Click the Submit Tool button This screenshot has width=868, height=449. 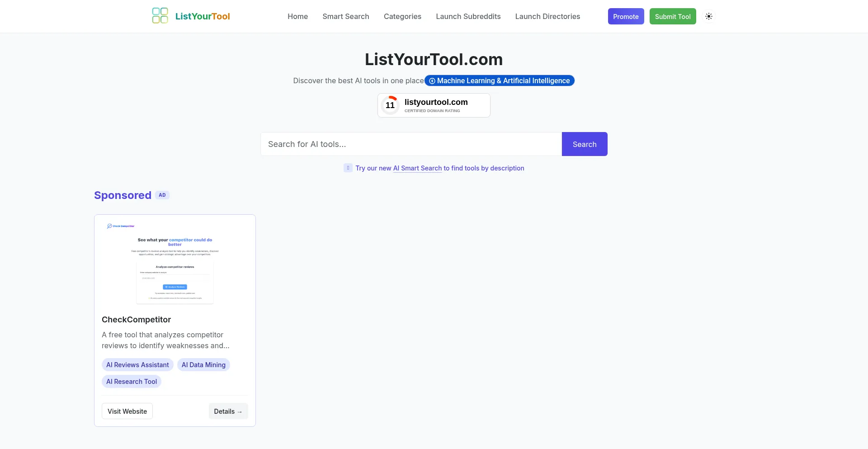[x=673, y=16]
